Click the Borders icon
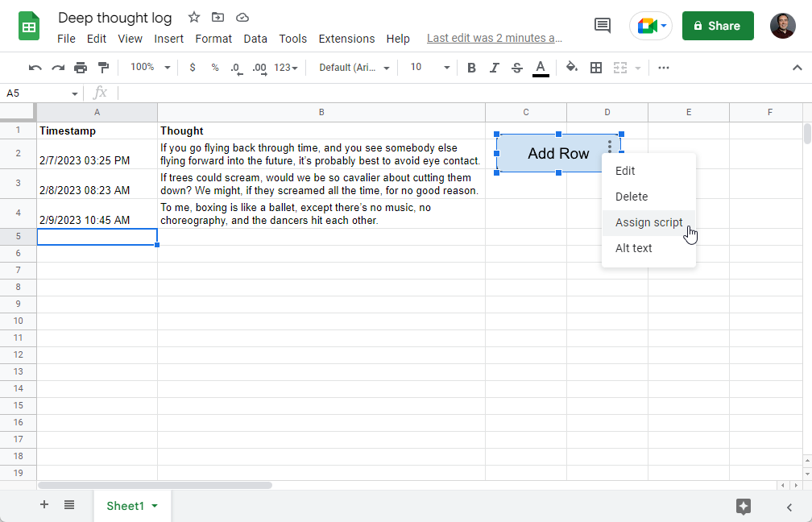This screenshot has height=522, width=812. click(596, 68)
